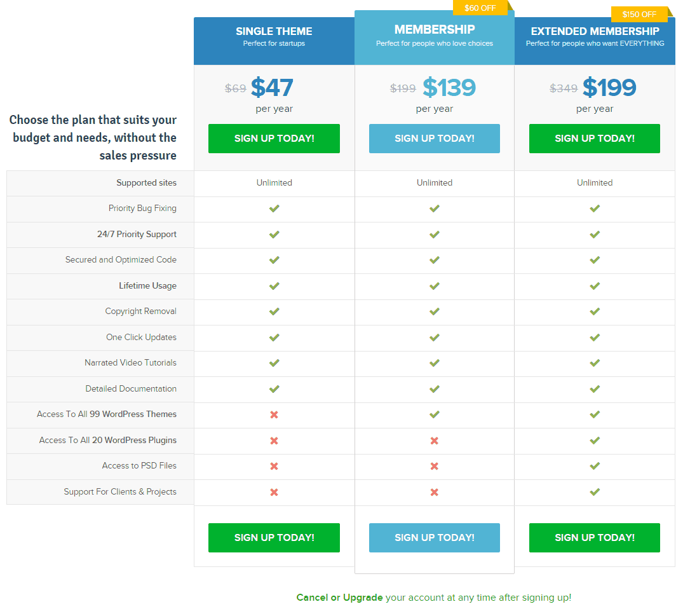Toggle Secured and Optimized Code check under Single Theme
683x616 pixels.
coord(274,260)
